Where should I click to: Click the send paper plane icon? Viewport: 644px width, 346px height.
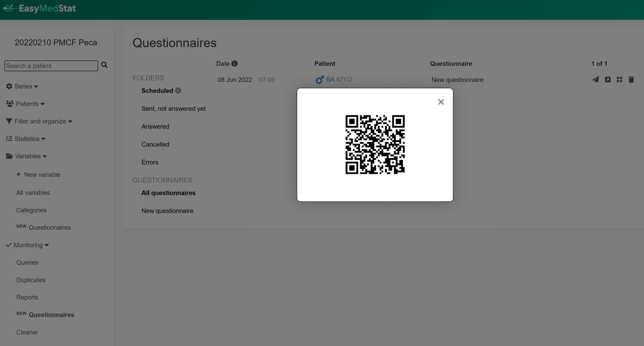pyautogui.click(x=595, y=80)
